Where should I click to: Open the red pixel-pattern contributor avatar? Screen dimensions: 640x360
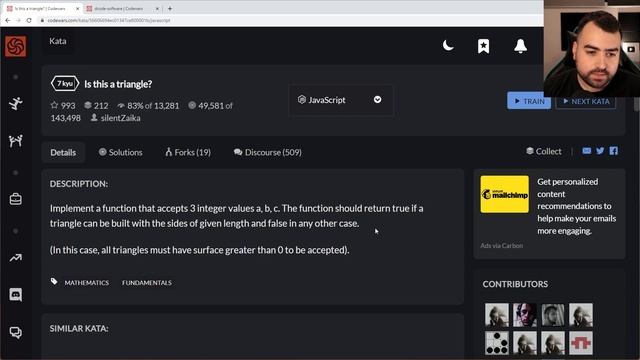(581, 343)
